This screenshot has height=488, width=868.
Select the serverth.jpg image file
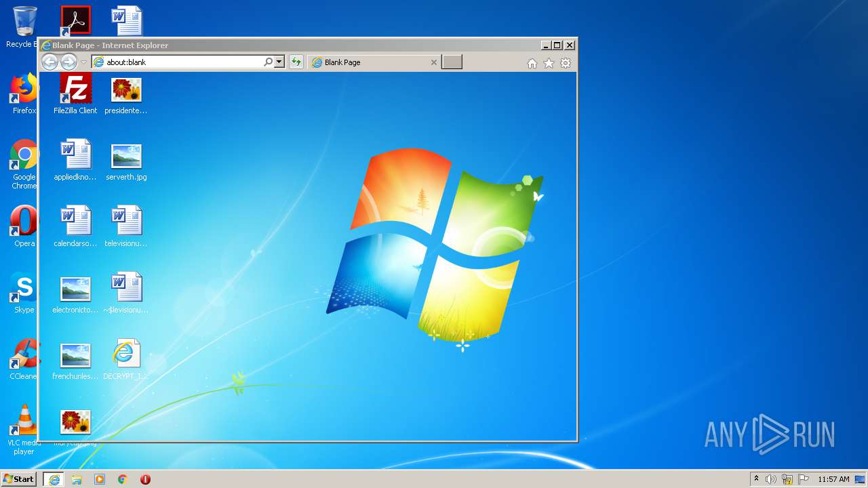pos(126,160)
